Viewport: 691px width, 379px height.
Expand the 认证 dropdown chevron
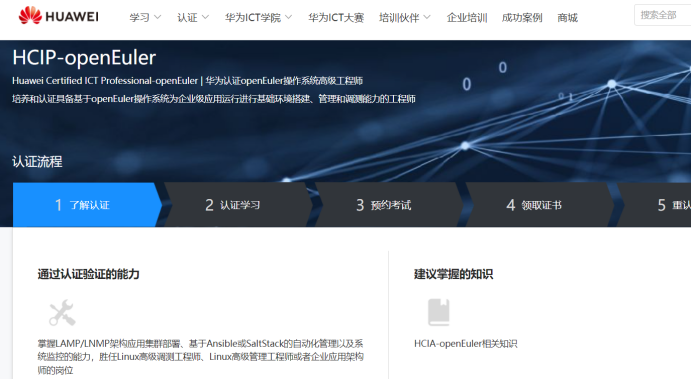click(x=205, y=17)
